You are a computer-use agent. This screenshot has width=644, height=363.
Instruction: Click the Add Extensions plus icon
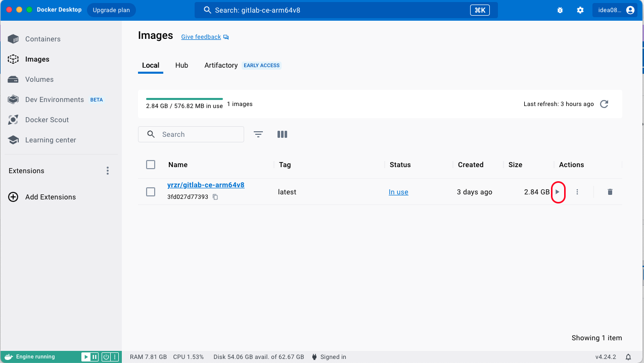(13, 197)
